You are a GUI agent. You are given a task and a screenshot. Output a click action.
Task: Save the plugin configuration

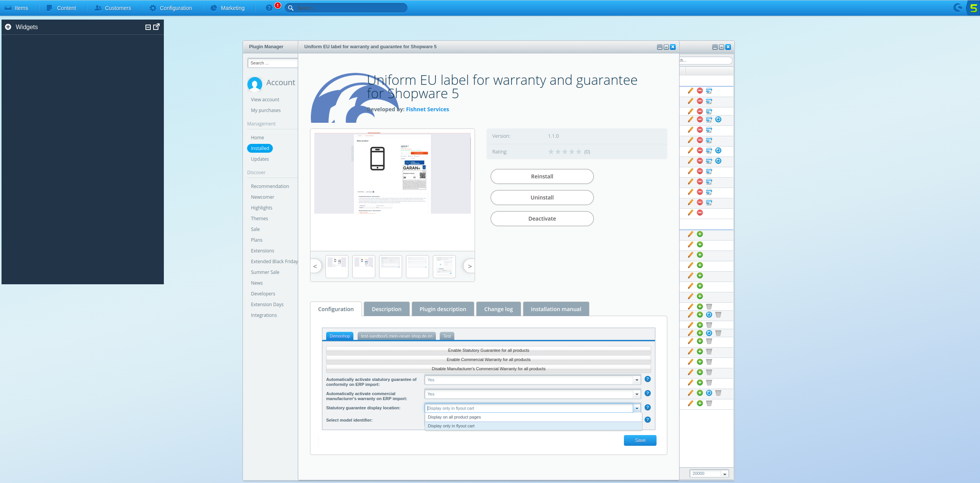point(640,440)
